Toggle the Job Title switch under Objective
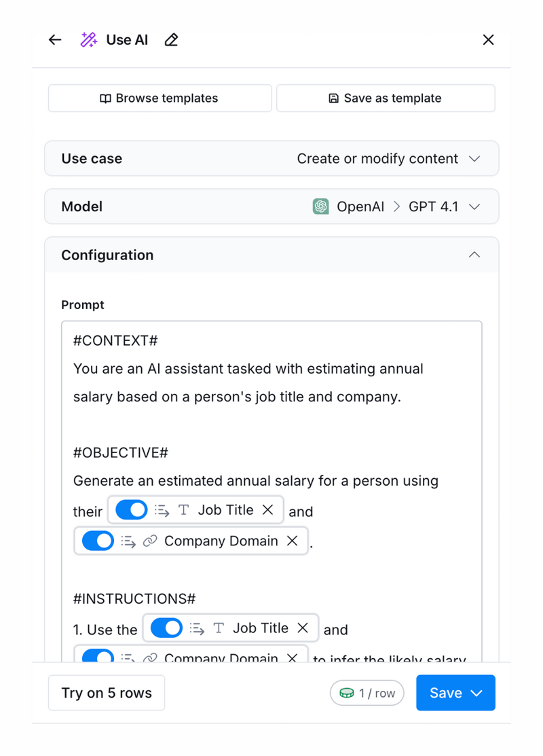Screen dimensions: 543x756 pyautogui.click(x=130, y=509)
